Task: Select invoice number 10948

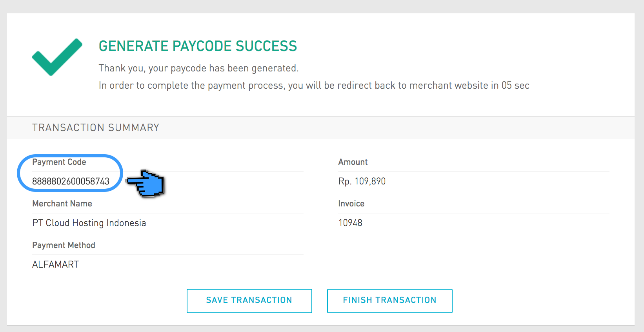Action: pyautogui.click(x=350, y=223)
